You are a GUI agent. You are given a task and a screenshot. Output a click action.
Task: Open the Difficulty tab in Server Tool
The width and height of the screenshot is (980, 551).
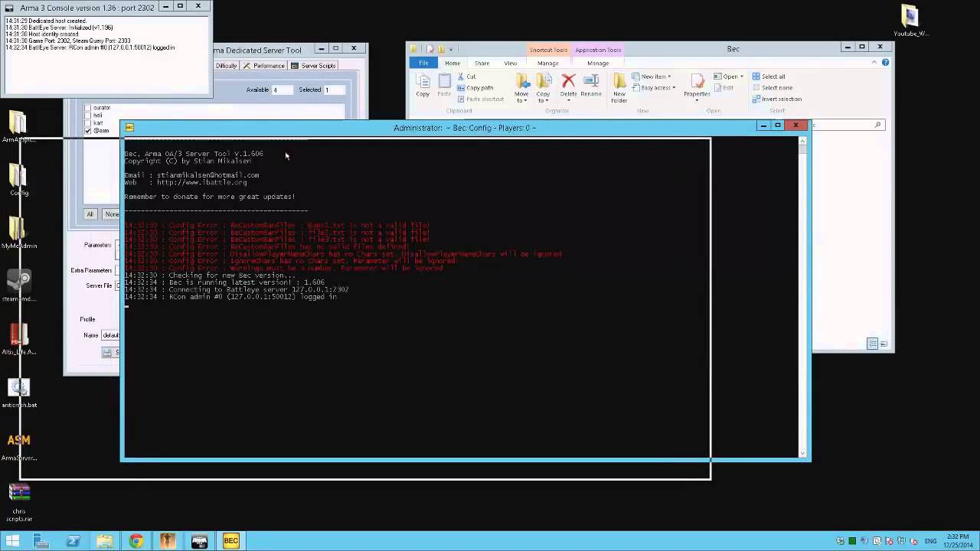(x=226, y=66)
